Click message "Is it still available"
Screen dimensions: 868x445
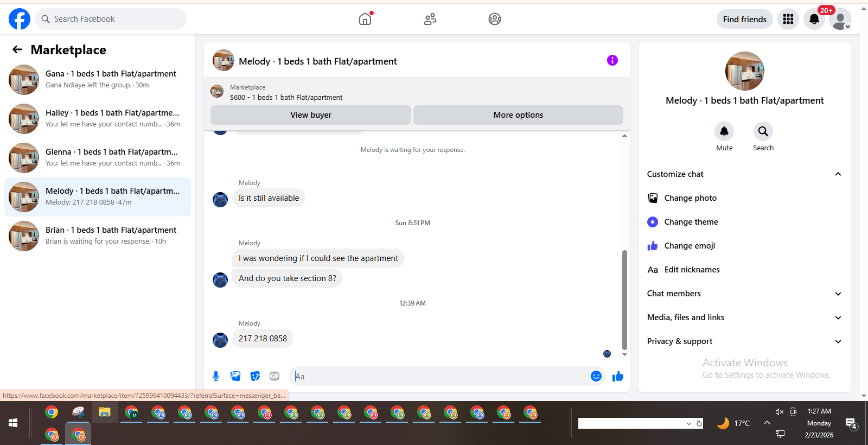(269, 198)
